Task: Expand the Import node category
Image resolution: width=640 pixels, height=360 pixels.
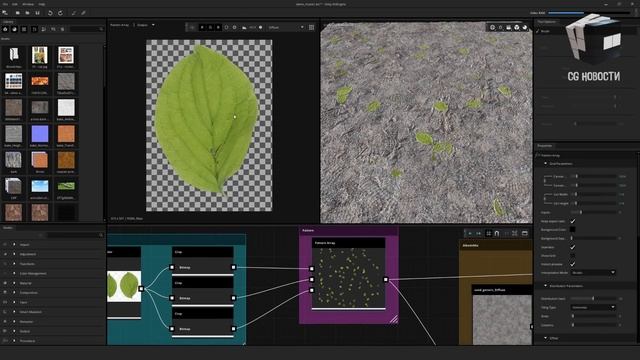Action: click(14, 244)
